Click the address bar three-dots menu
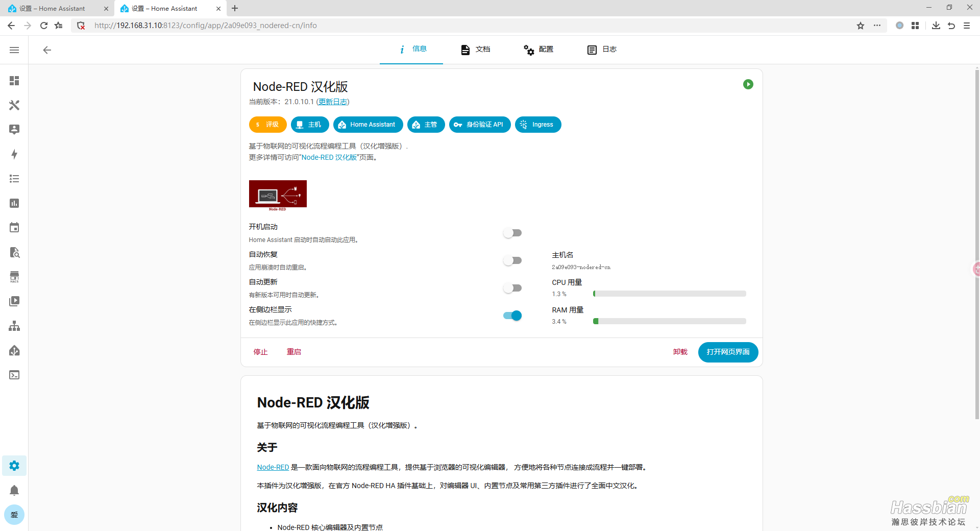Viewport: 980px width, 531px height. [877, 26]
